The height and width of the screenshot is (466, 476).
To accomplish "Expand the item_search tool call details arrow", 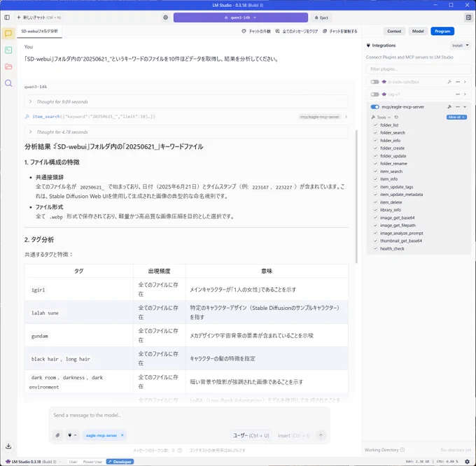I will click(346, 116).
